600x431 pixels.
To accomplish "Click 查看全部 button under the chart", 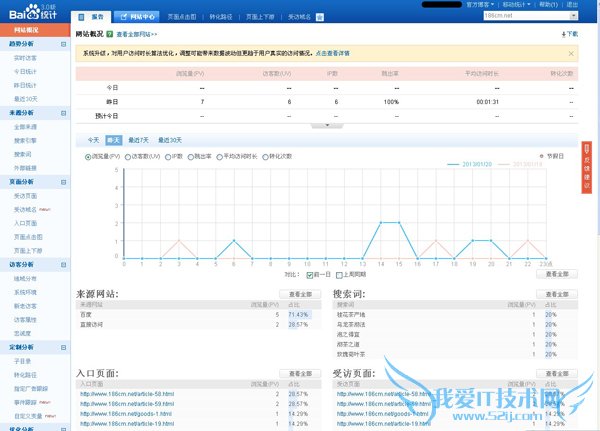I will coord(557,274).
